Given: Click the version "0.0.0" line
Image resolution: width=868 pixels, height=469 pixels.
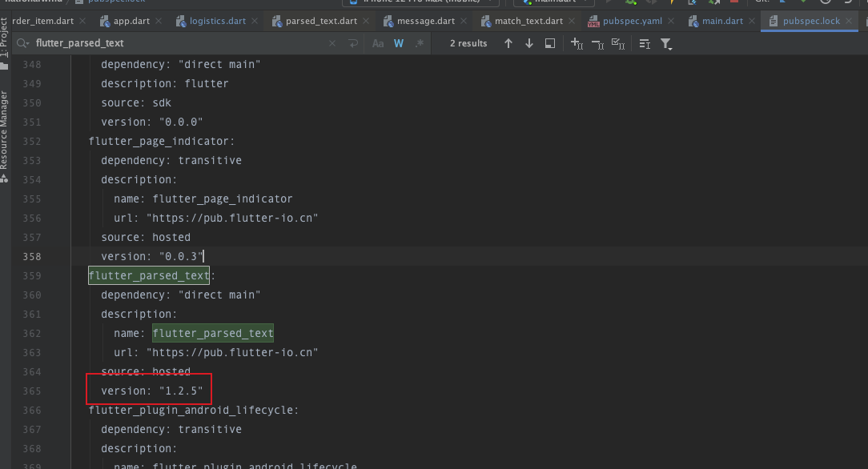Looking at the screenshot, I should click(x=151, y=122).
